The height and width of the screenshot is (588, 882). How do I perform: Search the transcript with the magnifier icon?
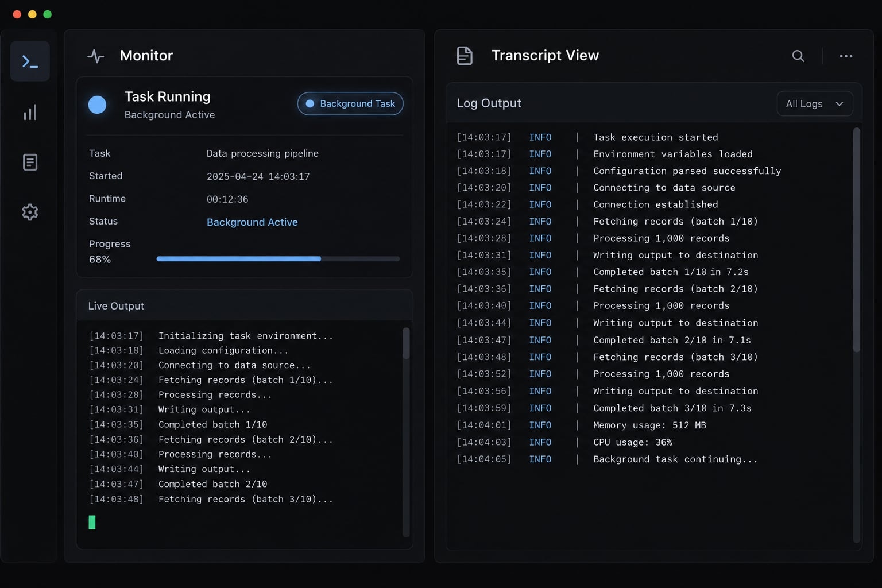coord(798,56)
